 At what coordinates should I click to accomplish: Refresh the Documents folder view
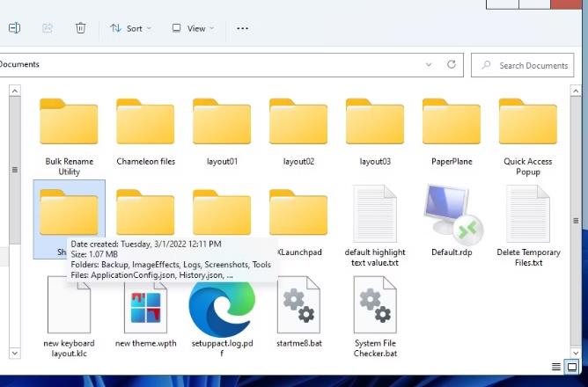point(452,64)
